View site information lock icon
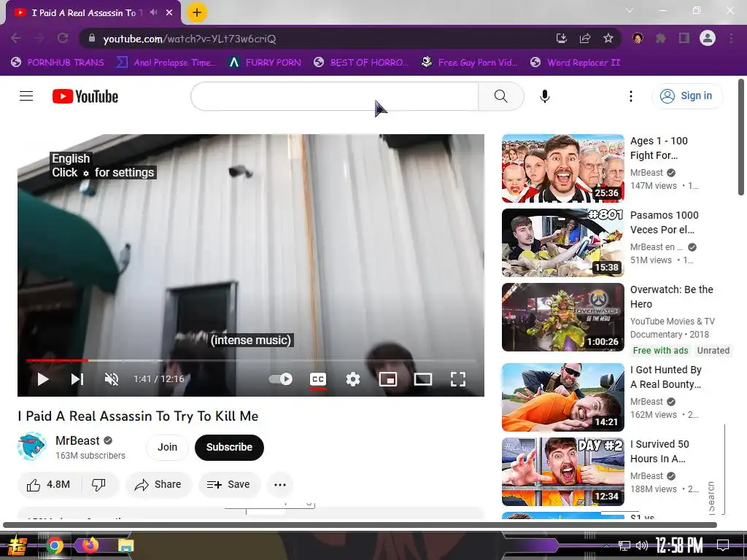Image resolution: width=747 pixels, height=560 pixels. [x=92, y=38]
